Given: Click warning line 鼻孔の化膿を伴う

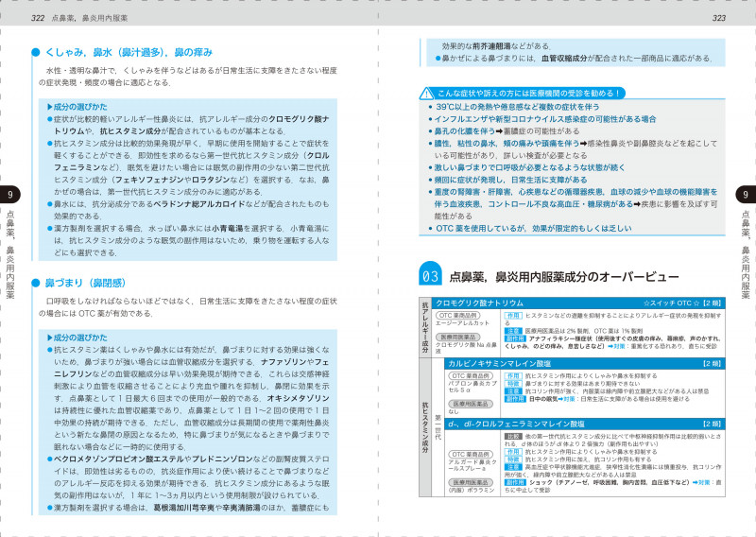Looking at the screenshot, I should tap(465, 131).
